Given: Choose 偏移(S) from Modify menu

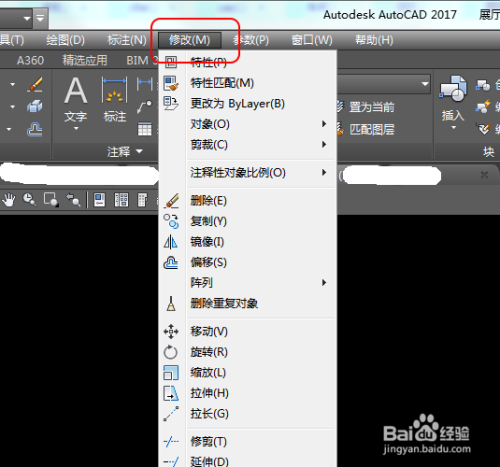Looking at the screenshot, I should [248, 262].
